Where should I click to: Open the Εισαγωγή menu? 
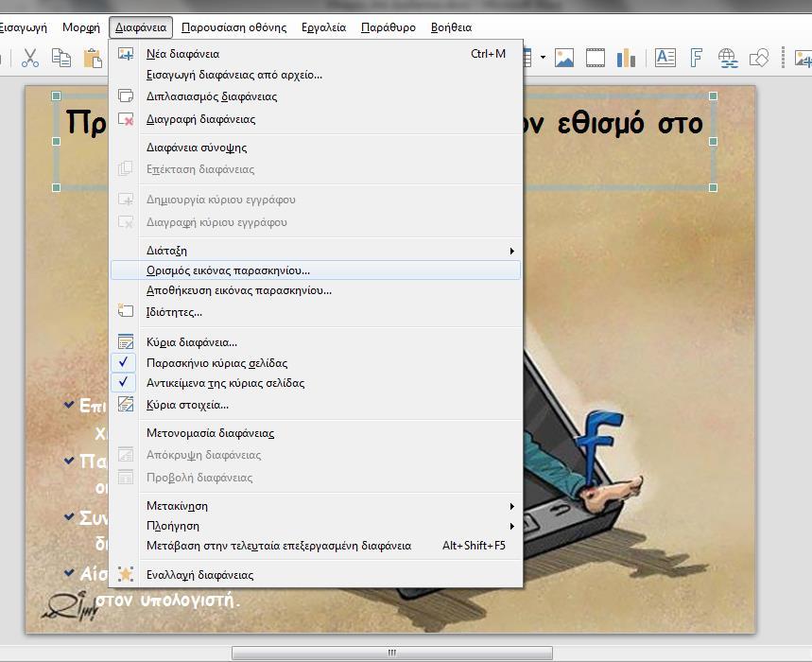[24, 27]
